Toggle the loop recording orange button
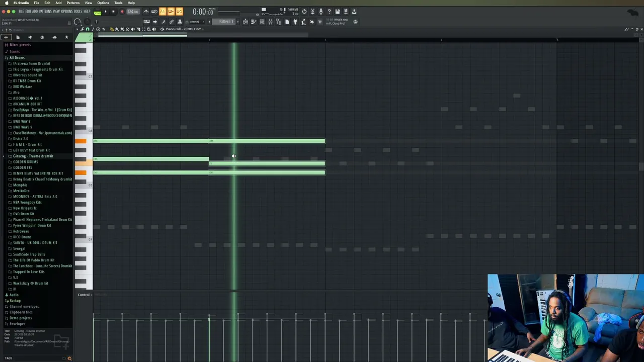 pos(179,12)
